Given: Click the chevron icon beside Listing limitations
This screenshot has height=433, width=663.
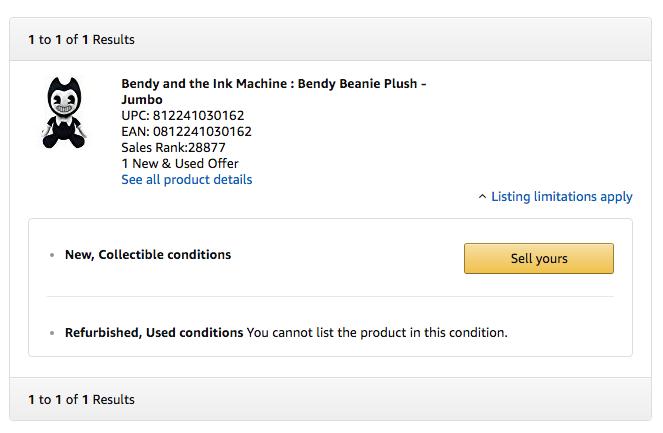Looking at the screenshot, I should [x=482, y=197].
